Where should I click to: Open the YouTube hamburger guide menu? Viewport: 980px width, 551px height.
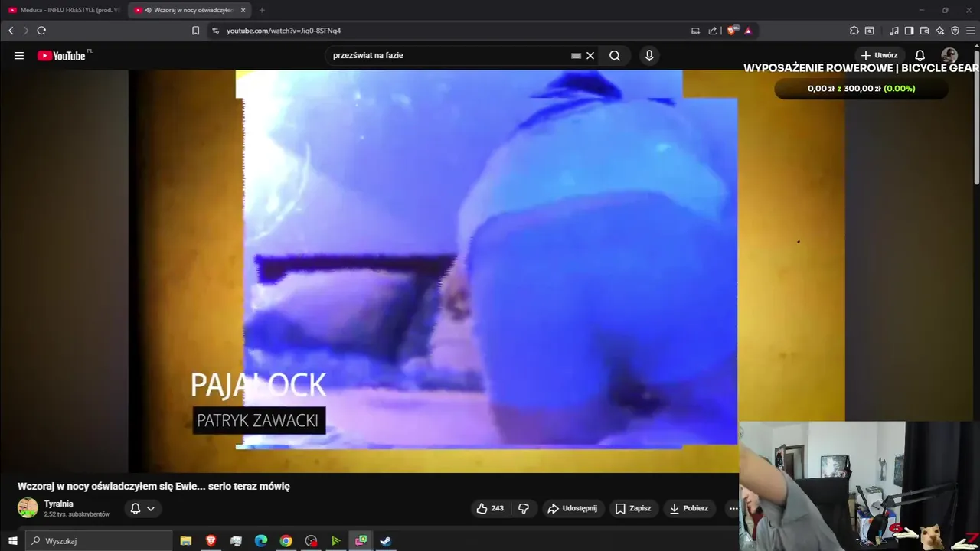tap(19, 56)
